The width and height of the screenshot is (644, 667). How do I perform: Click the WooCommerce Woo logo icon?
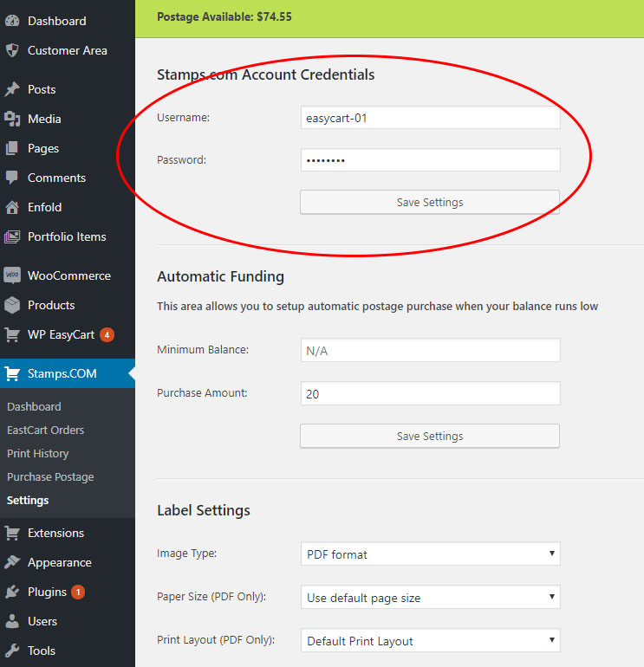12,275
